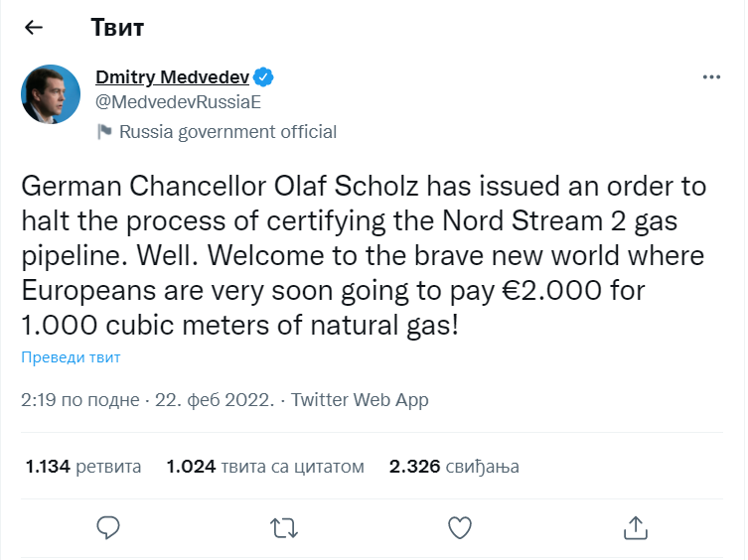Screen dimensions: 748x560
Task: Click the Russia government official label
Action: (227, 132)
